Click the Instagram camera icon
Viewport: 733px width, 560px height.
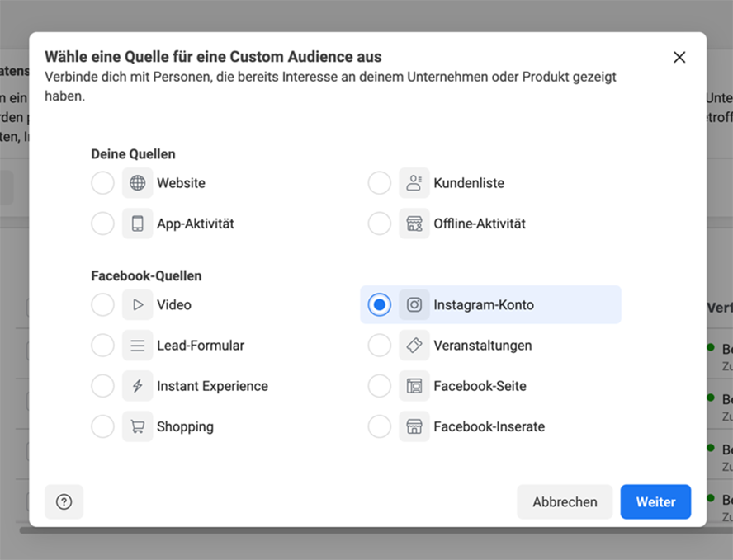(x=414, y=305)
